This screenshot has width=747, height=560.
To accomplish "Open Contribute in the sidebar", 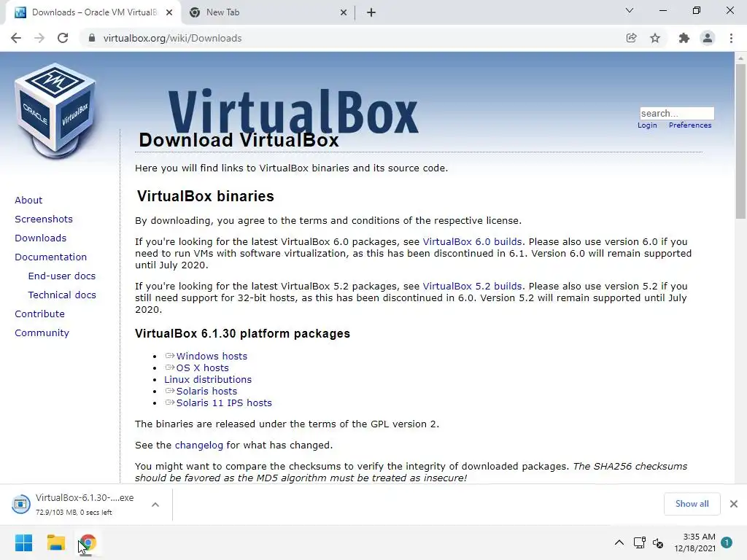I will point(39,314).
